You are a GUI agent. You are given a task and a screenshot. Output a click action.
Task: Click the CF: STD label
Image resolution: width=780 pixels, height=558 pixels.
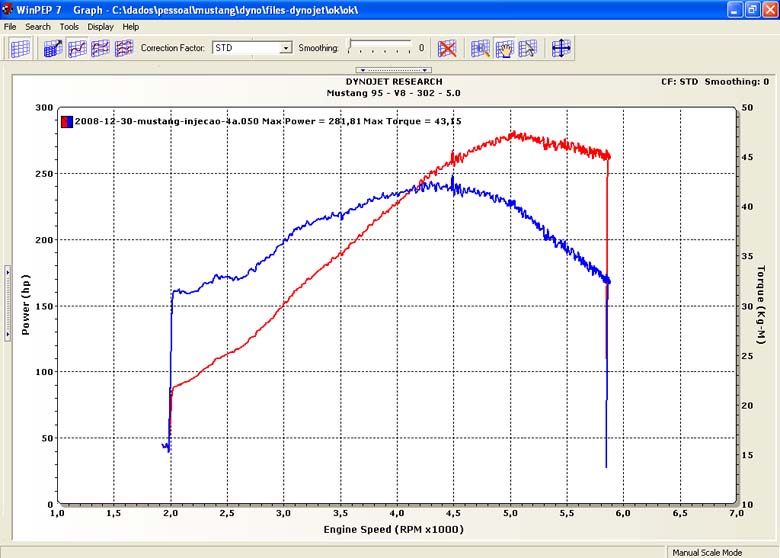click(679, 82)
